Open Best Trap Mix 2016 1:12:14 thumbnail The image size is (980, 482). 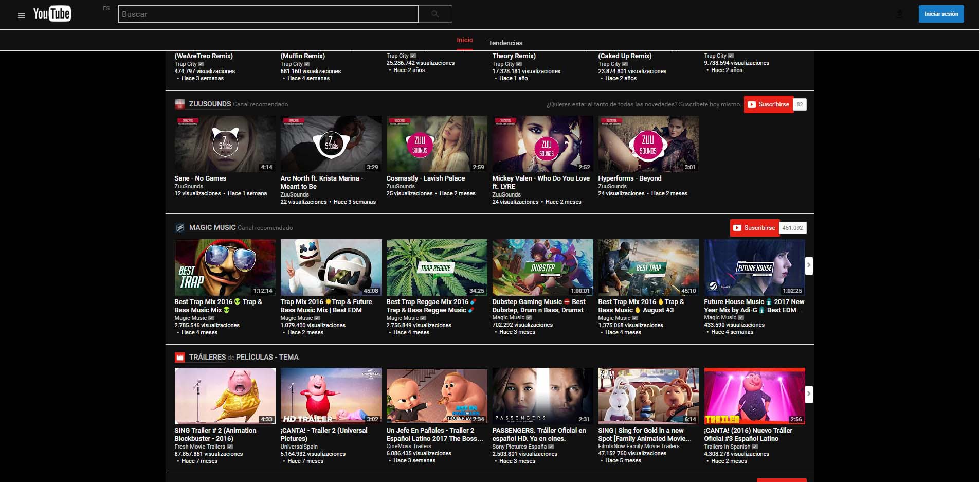tap(225, 267)
